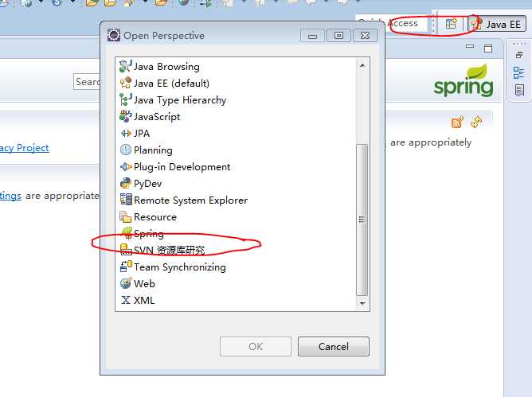Click the Restore icon in side trim
The image size is (532, 397).
519,55
